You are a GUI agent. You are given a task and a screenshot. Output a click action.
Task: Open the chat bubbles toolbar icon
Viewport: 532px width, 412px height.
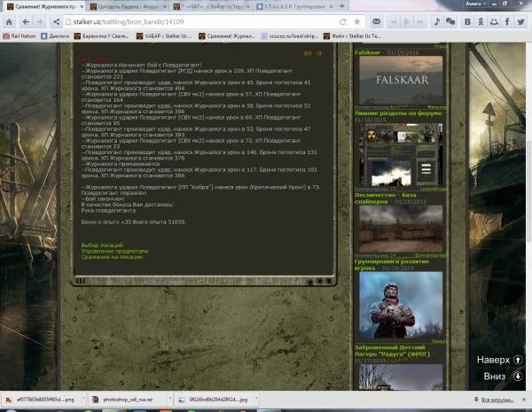450,22
